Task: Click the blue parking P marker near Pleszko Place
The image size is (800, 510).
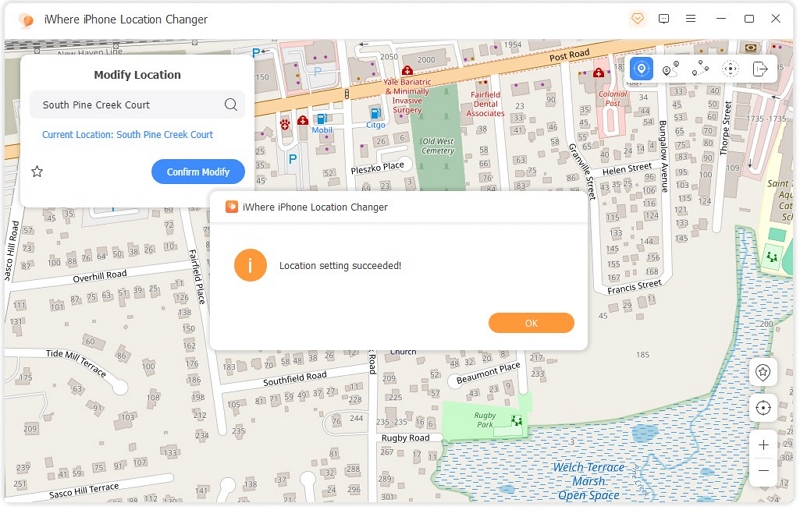Action: coord(292,159)
